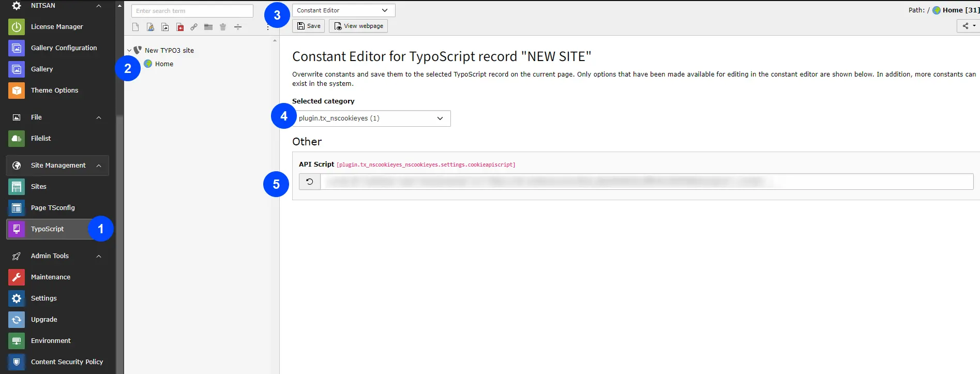
Task: Click the external link page icon
Action: (194, 27)
